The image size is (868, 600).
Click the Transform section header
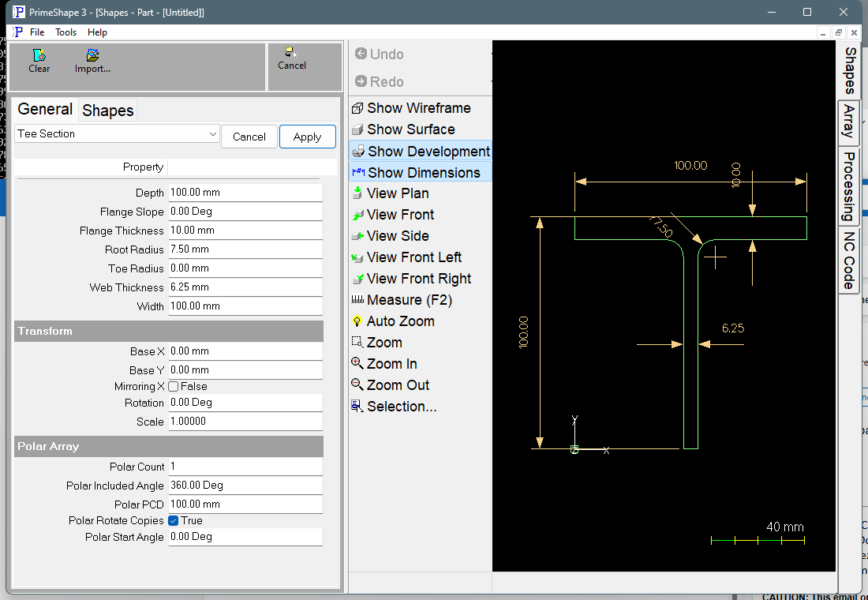click(x=169, y=331)
